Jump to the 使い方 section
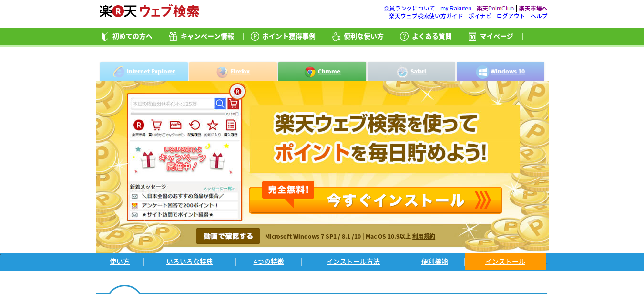Image resolution: width=644 pixels, height=294 pixels. 120,262
